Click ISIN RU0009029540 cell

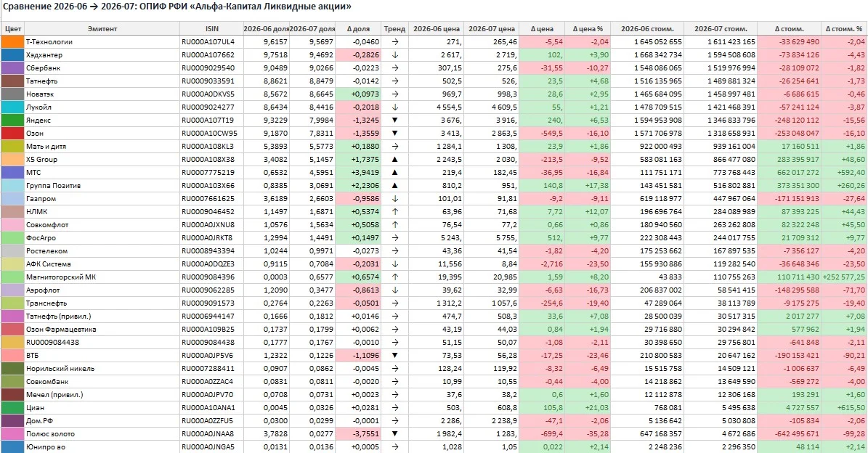(211, 68)
